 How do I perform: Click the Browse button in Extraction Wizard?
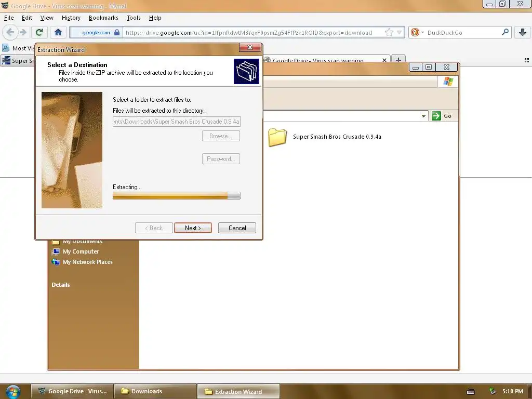(221, 136)
